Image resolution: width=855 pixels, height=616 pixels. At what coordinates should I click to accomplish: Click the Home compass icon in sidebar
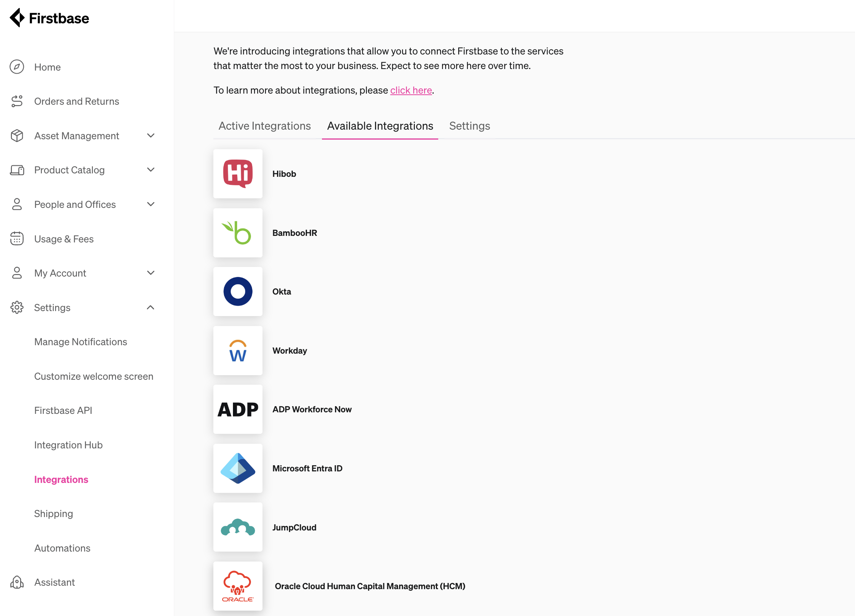17,67
